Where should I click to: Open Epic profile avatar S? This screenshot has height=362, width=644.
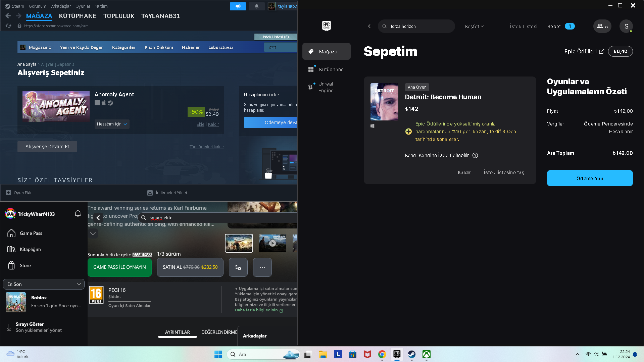pos(626,26)
